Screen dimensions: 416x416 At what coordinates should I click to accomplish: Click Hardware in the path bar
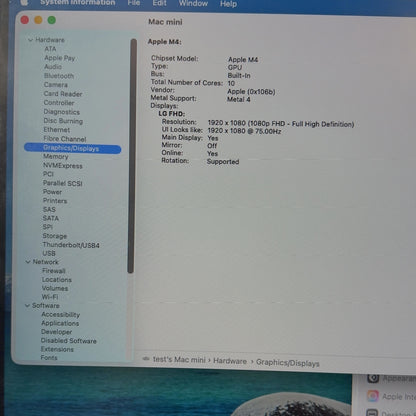230,361
